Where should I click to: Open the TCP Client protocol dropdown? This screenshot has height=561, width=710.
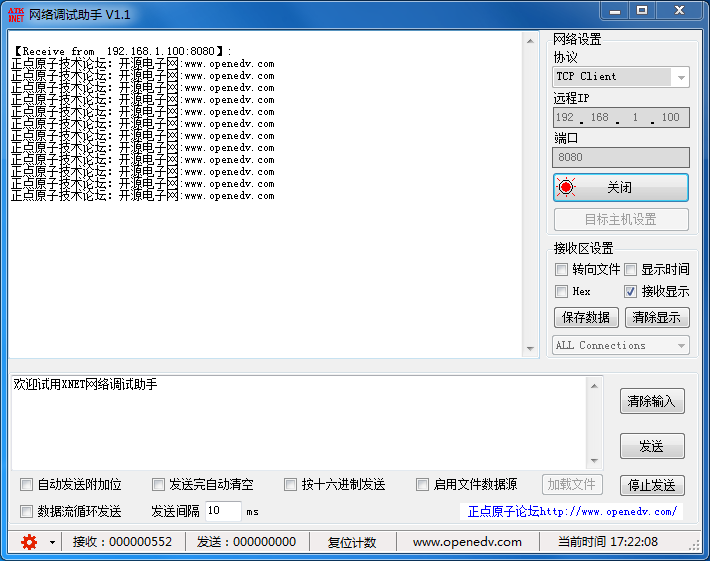pos(621,77)
